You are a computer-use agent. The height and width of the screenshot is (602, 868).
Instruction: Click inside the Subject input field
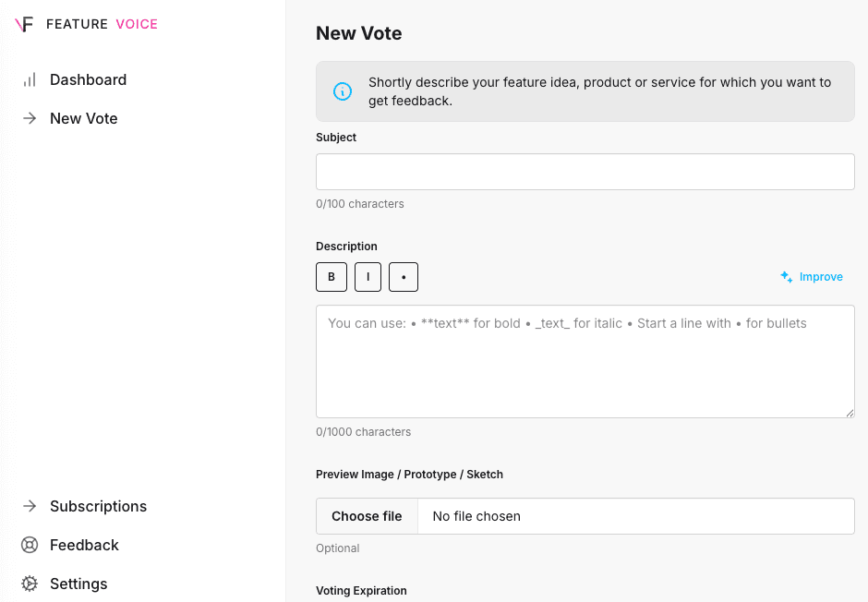tap(585, 172)
